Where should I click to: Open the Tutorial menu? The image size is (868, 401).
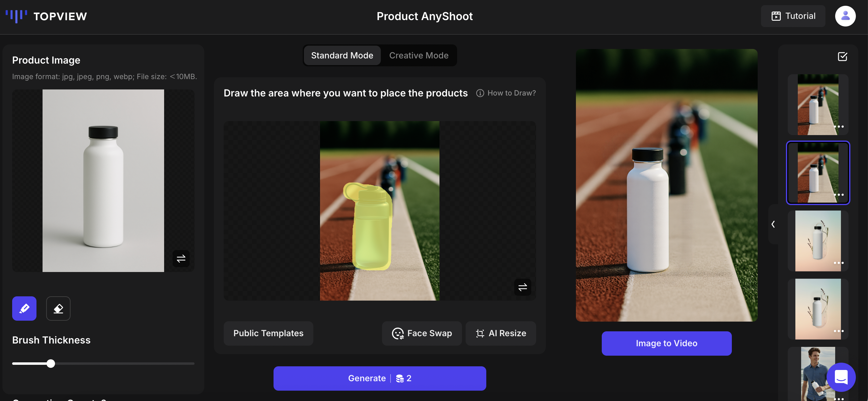pos(793,16)
